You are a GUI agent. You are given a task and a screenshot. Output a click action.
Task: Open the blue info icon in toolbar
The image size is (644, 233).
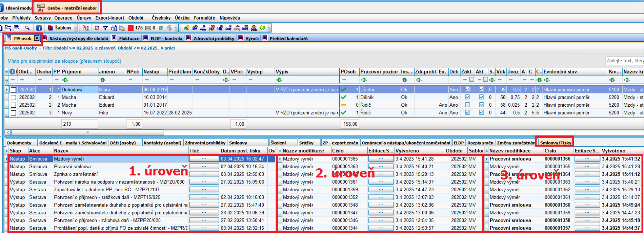[39, 28]
